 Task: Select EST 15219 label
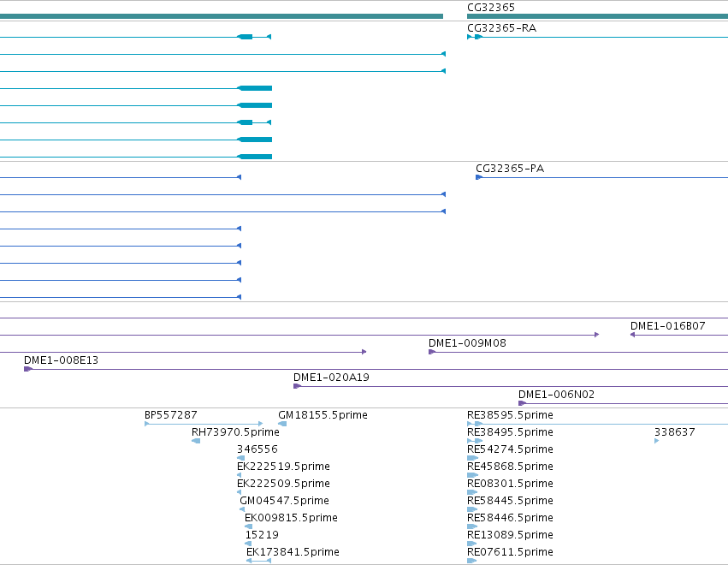[x=262, y=535]
